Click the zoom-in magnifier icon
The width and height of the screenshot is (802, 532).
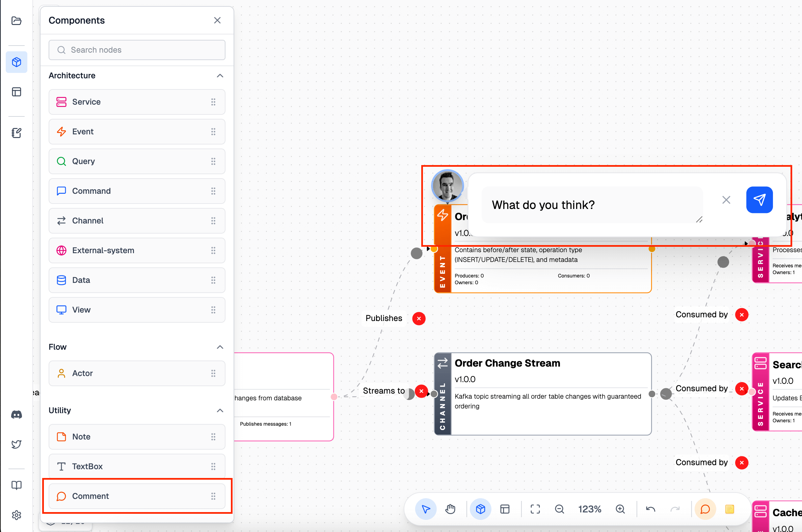(x=620, y=509)
